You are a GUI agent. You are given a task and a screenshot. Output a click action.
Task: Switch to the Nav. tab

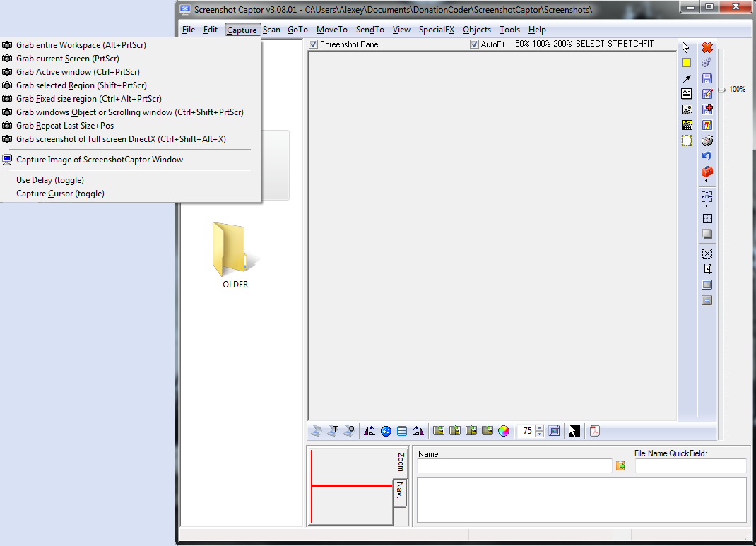point(400,492)
